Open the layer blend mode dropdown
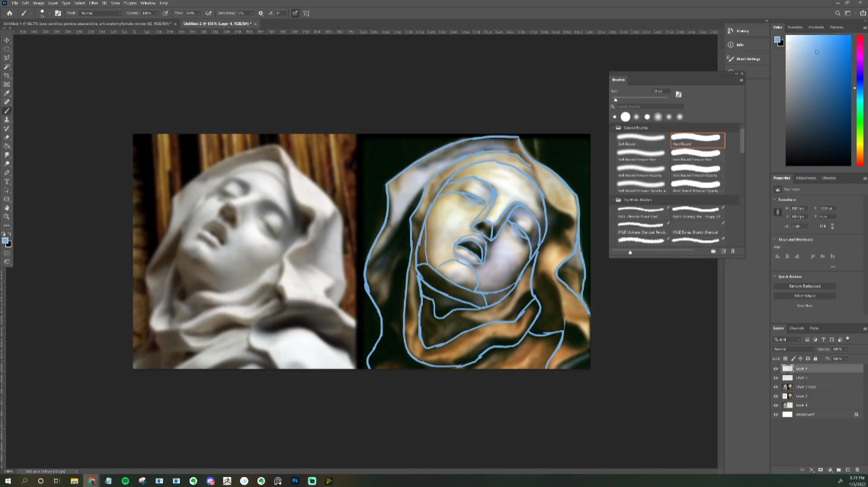 (793, 349)
